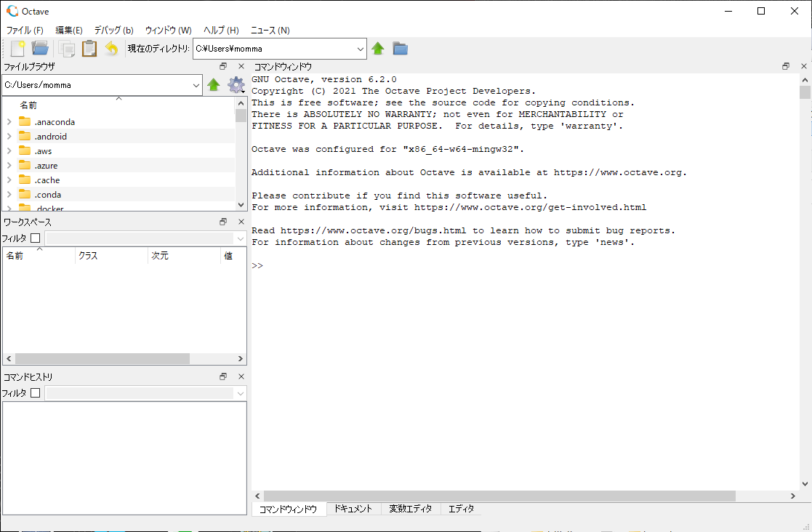Close the File Browser panel

241,66
